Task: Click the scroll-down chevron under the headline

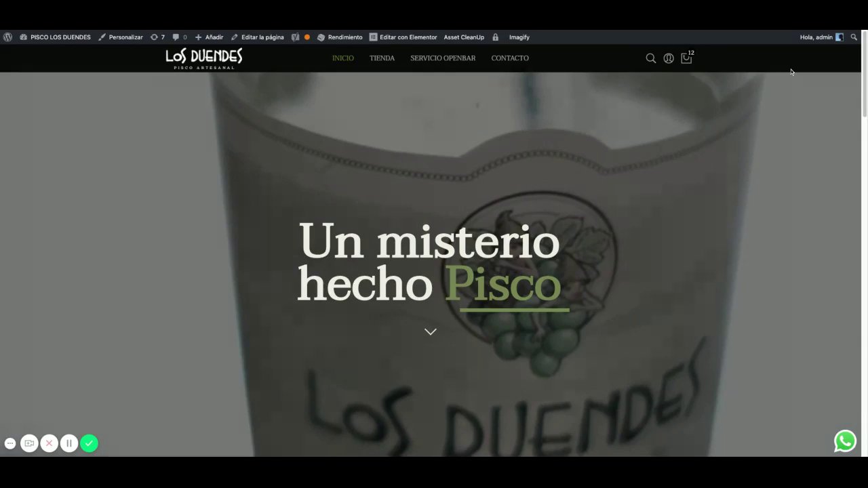Action: pyautogui.click(x=430, y=331)
